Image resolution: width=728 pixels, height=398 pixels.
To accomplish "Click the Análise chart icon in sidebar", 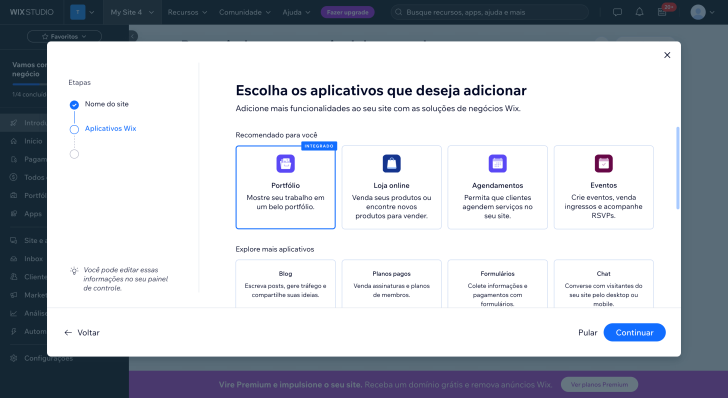I will [14, 313].
